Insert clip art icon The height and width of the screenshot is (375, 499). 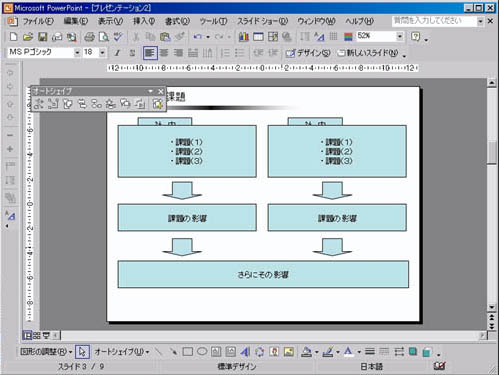point(274,351)
